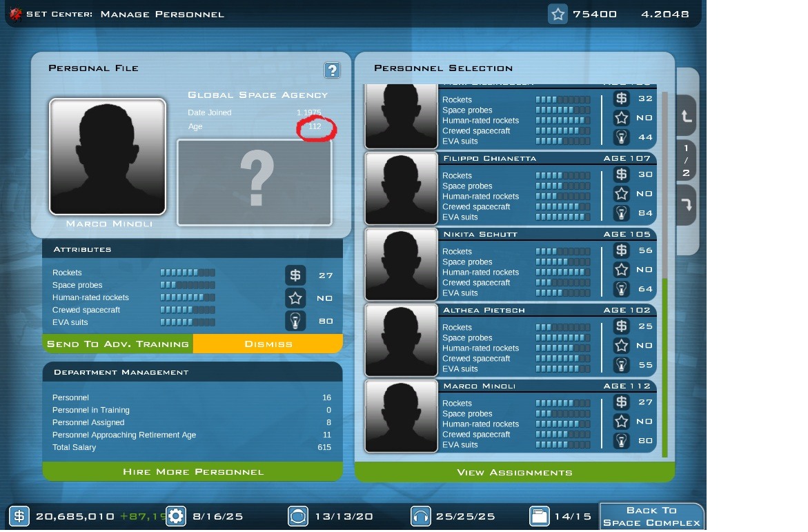The image size is (808, 532).
Task: Open the gear engineers icon in status bar
Action: coord(176,516)
